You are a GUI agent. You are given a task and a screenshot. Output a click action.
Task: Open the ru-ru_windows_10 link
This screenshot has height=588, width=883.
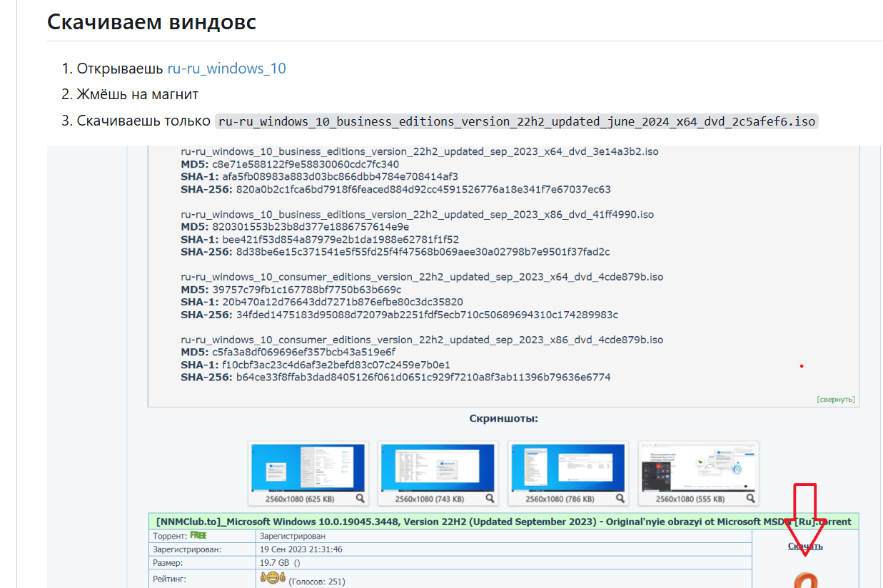coord(226,69)
